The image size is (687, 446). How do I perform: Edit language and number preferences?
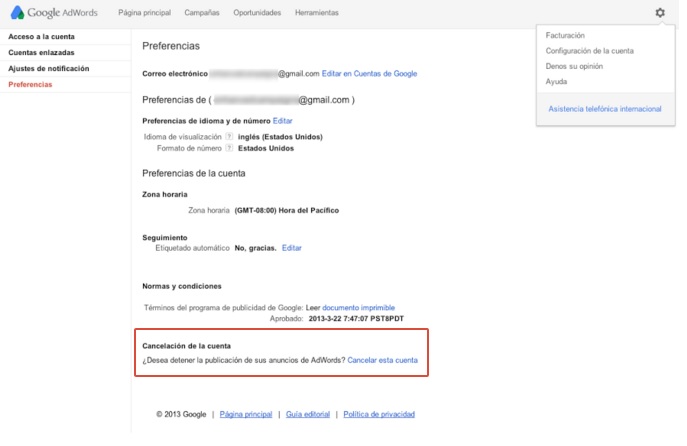pyautogui.click(x=283, y=120)
